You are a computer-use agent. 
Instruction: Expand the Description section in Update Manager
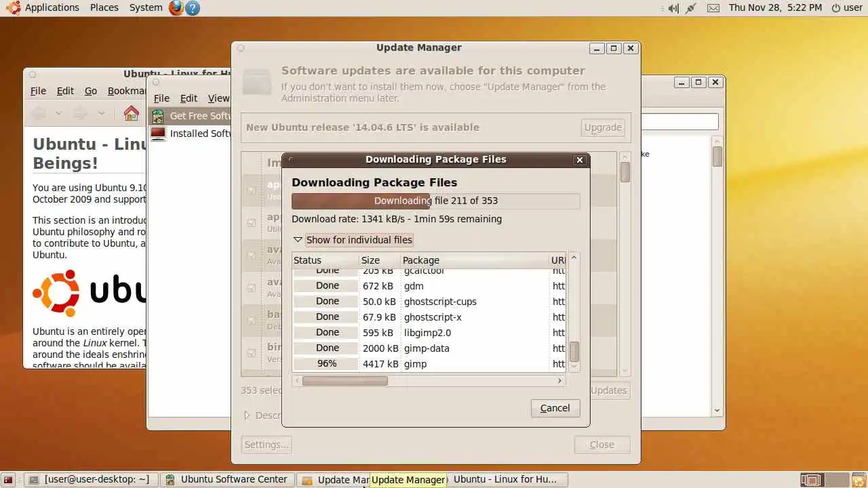click(x=247, y=415)
